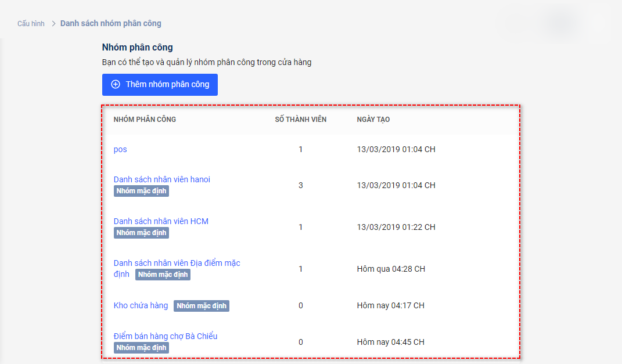The height and width of the screenshot is (364, 622).
Task: Click the NHÓM PHÂN CÔNG column header
Action: click(145, 120)
